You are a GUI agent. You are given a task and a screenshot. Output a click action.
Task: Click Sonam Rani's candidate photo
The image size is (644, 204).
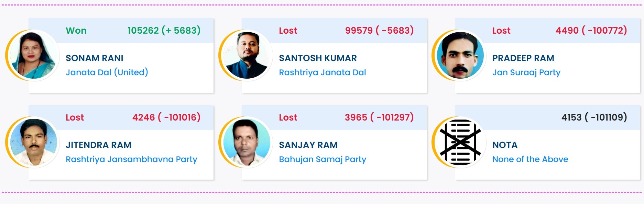(x=33, y=55)
